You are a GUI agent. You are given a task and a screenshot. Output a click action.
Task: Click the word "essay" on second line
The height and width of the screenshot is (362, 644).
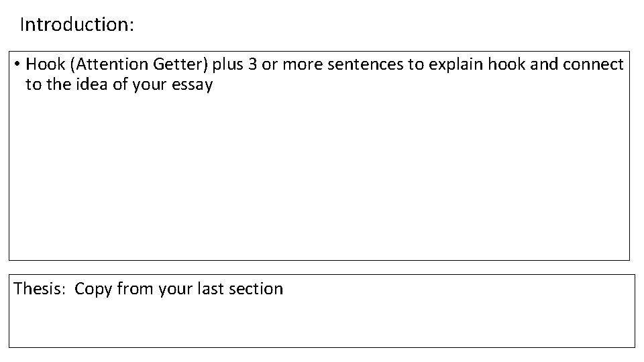click(x=192, y=84)
